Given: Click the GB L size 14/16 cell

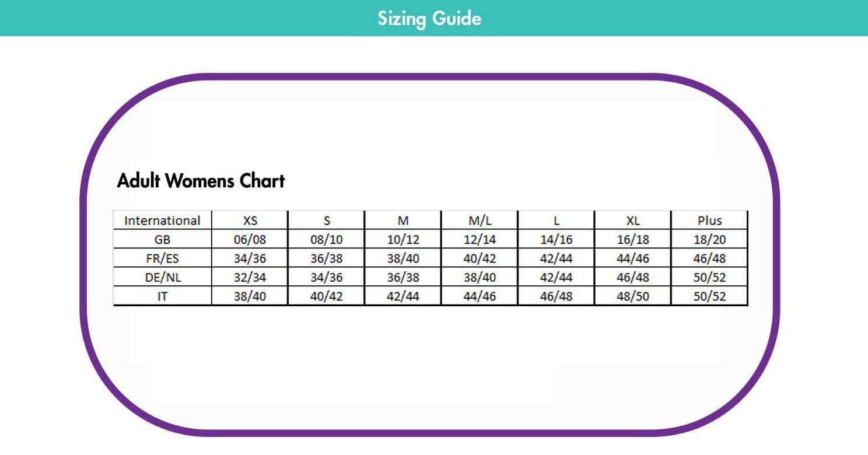Looking at the screenshot, I should click(x=556, y=239).
